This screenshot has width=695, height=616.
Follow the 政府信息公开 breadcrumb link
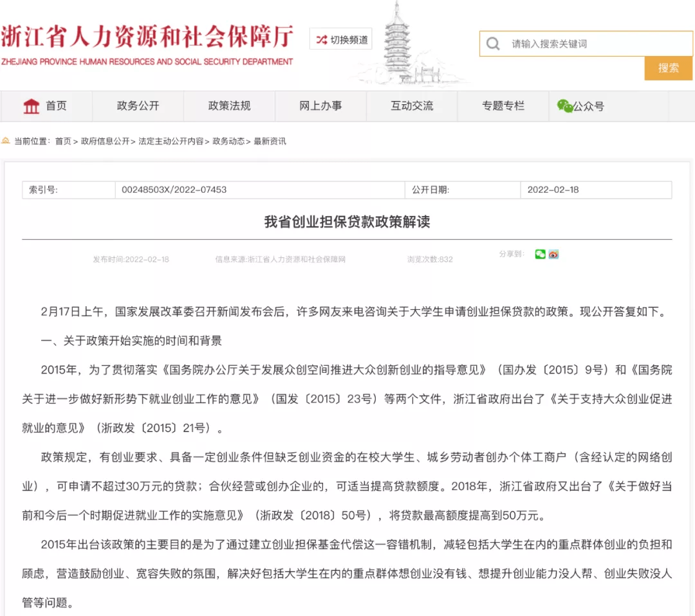point(105,141)
